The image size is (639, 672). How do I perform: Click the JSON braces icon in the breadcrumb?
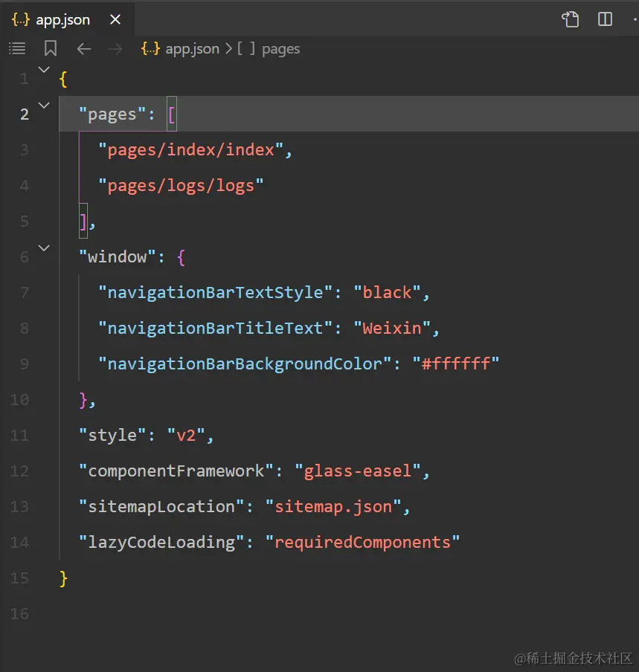[x=150, y=48]
